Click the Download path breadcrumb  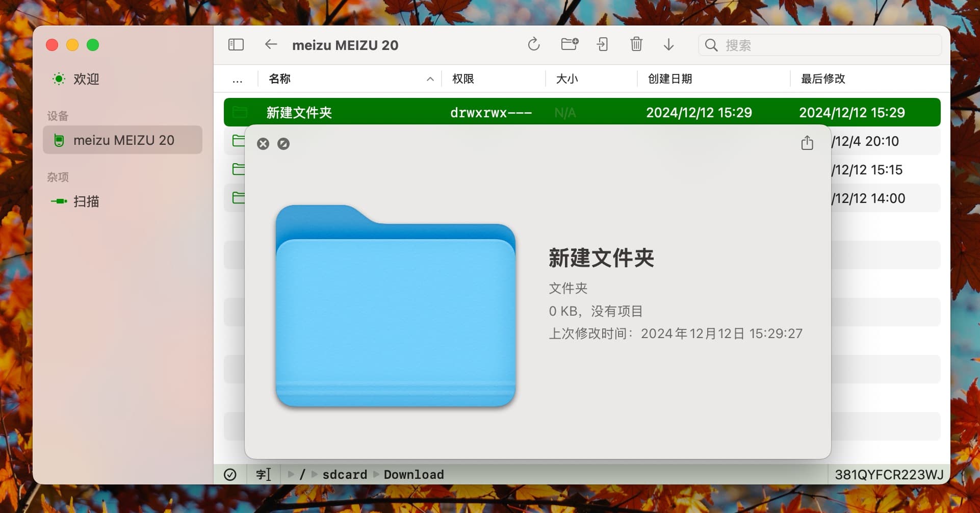(414, 475)
